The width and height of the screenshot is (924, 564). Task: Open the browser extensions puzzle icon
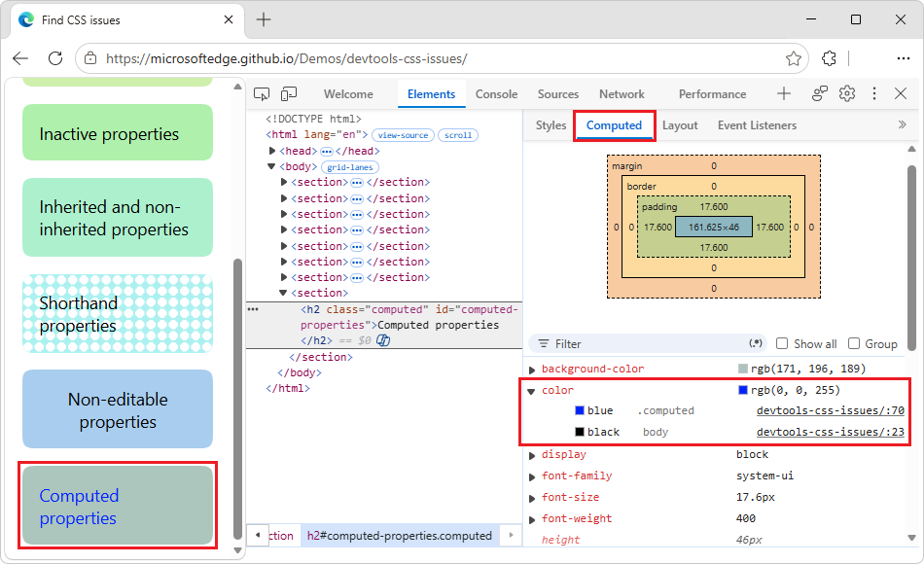829,58
